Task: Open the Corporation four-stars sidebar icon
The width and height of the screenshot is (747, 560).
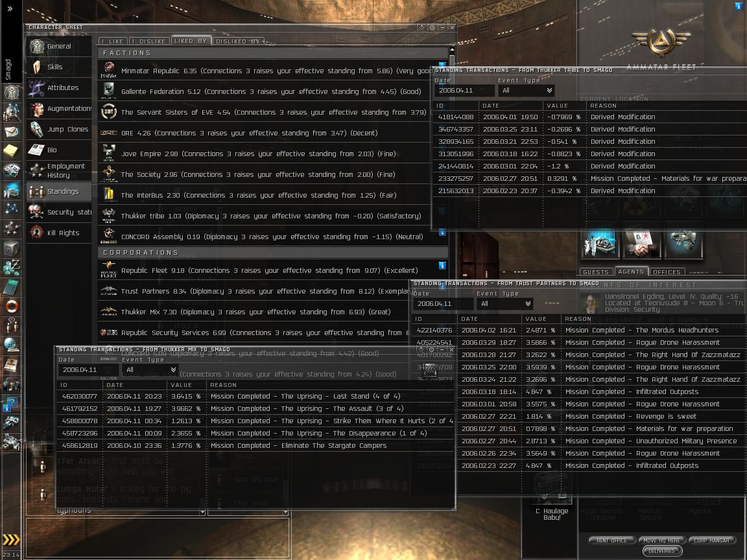Action: click(x=11, y=229)
